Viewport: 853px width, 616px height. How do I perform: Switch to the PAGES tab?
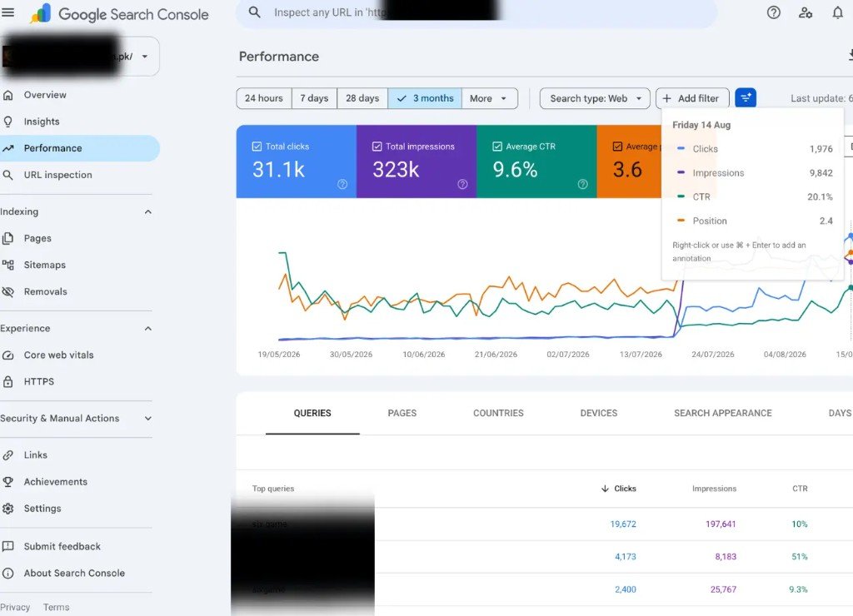point(402,413)
